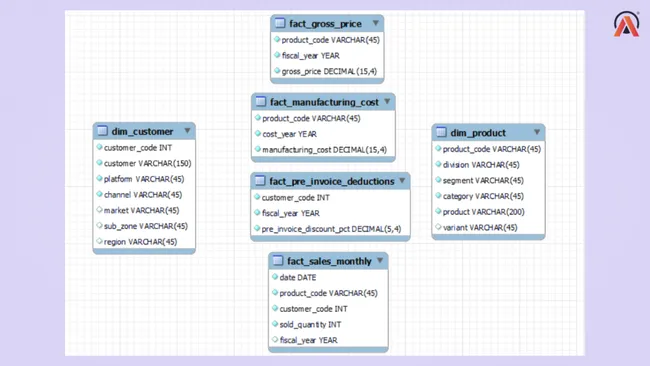650x366 pixels.
Task: Collapse the fact_gross_price table arrow
Action: point(376,23)
